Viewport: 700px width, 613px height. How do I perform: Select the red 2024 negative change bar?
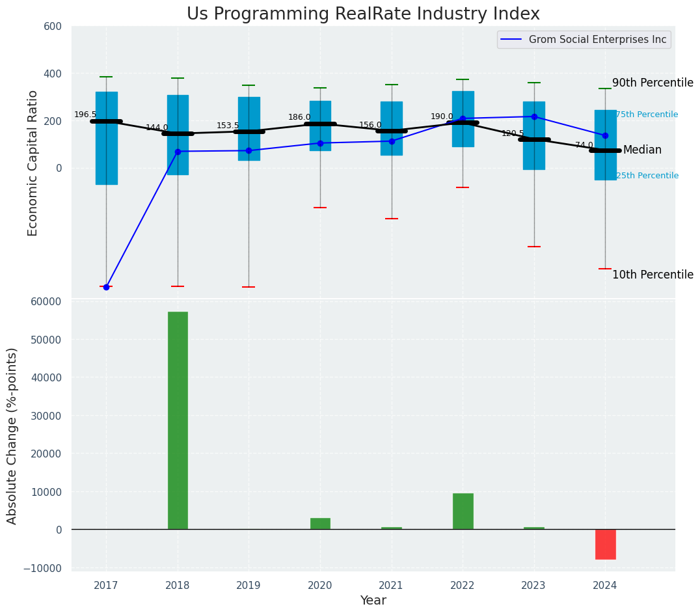click(x=605, y=544)
